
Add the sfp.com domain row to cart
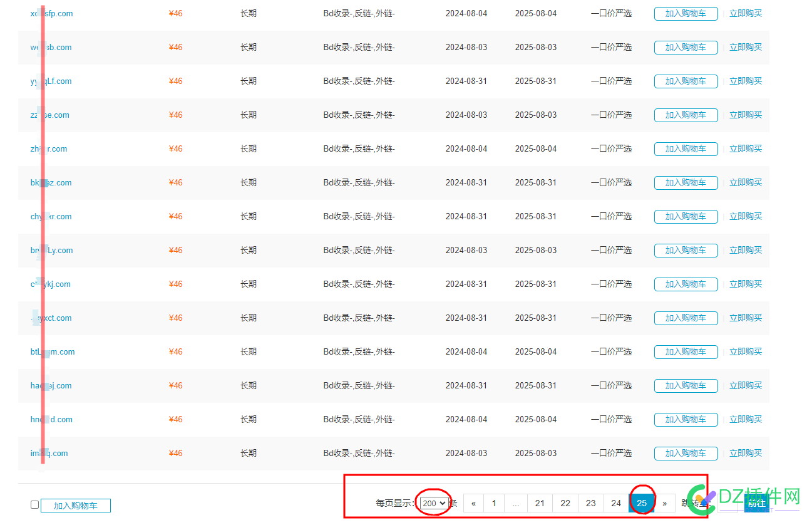point(686,14)
